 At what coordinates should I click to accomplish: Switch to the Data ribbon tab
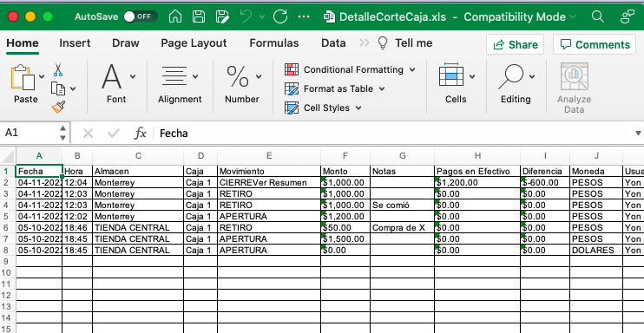click(x=333, y=43)
